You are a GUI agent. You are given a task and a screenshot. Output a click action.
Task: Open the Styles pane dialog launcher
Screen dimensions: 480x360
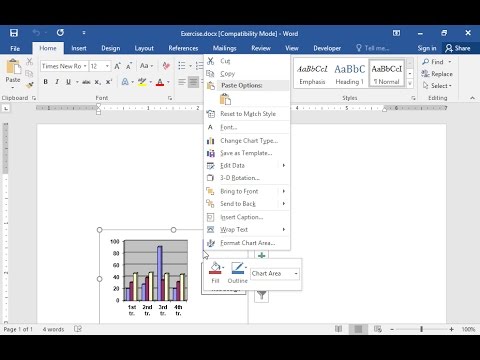tap(413, 98)
